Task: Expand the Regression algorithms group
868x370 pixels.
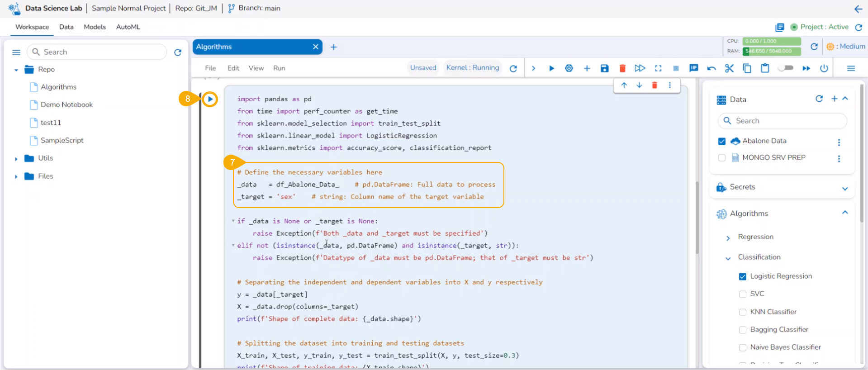Action: [x=728, y=237]
